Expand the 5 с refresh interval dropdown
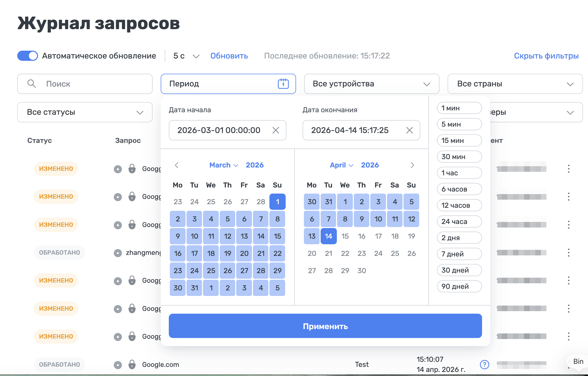Image resolution: width=588 pixels, height=376 pixels. click(196, 56)
